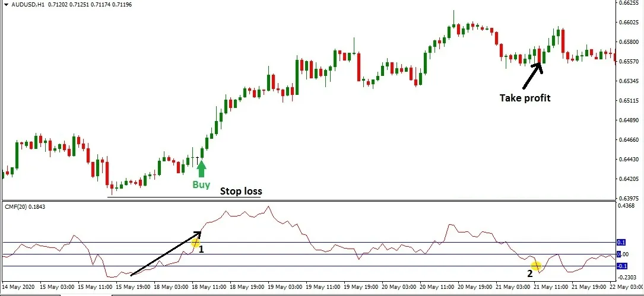The image size is (644, 296).
Task: Click the 21 May 03:00 time label
Action: pos(514,286)
